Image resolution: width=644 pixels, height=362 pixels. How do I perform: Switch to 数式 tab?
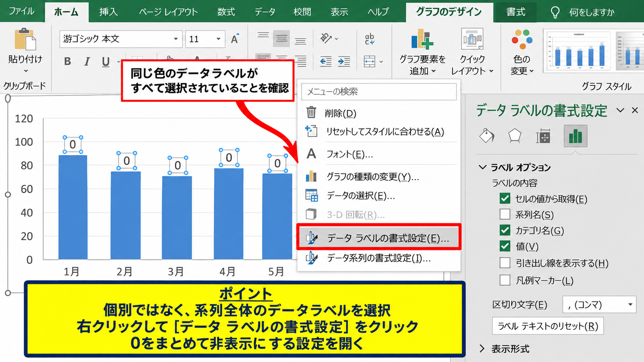click(226, 12)
